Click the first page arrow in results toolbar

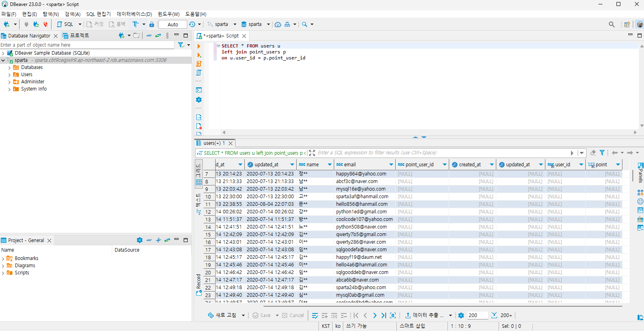(356, 315)
